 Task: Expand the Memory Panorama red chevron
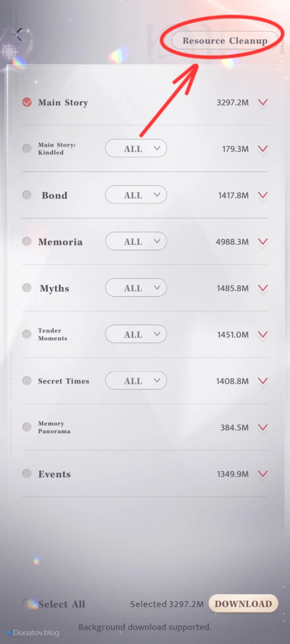coord(263,427)
